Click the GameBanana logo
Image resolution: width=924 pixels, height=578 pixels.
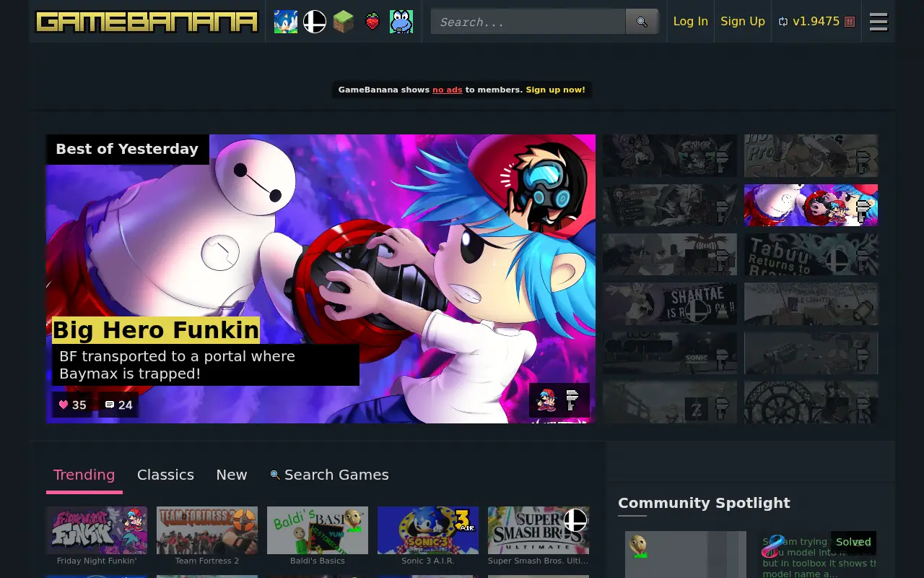pyautogui.click(x=147, y=22)
